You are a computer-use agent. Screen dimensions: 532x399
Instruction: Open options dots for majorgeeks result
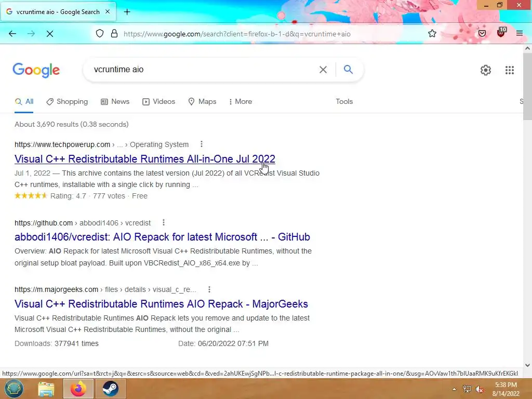pyautogui.click(x=209, y=289)
